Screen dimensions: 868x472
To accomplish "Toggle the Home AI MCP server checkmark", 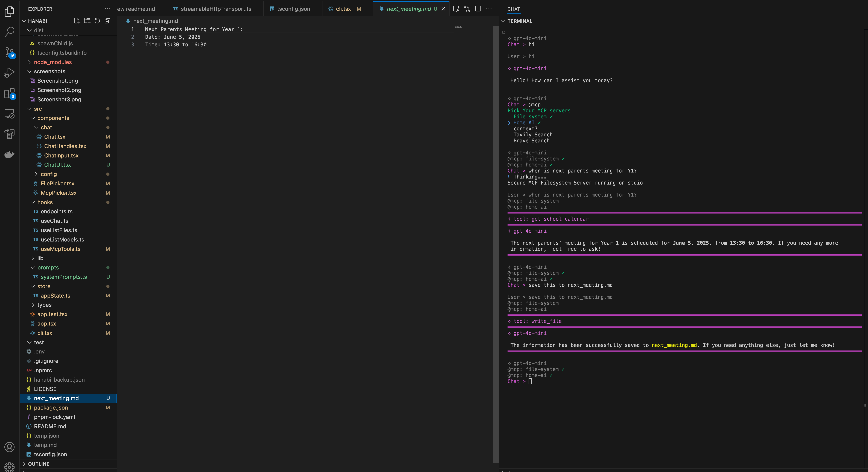I will coord(524,123).
